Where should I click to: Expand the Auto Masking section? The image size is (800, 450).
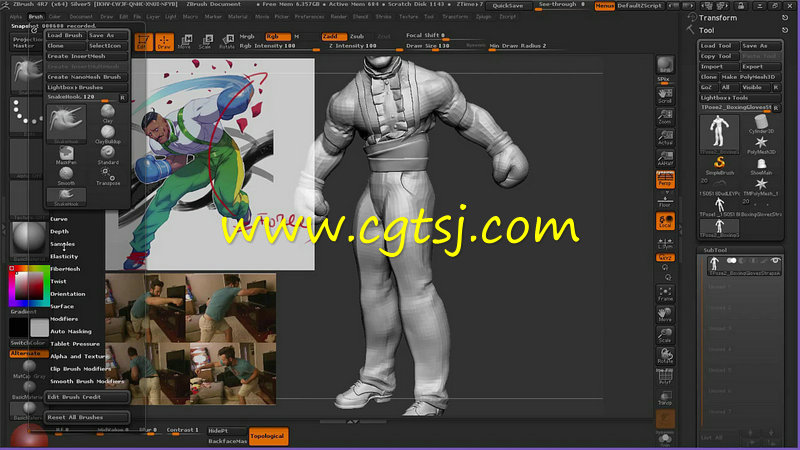[x=71, y=331]
